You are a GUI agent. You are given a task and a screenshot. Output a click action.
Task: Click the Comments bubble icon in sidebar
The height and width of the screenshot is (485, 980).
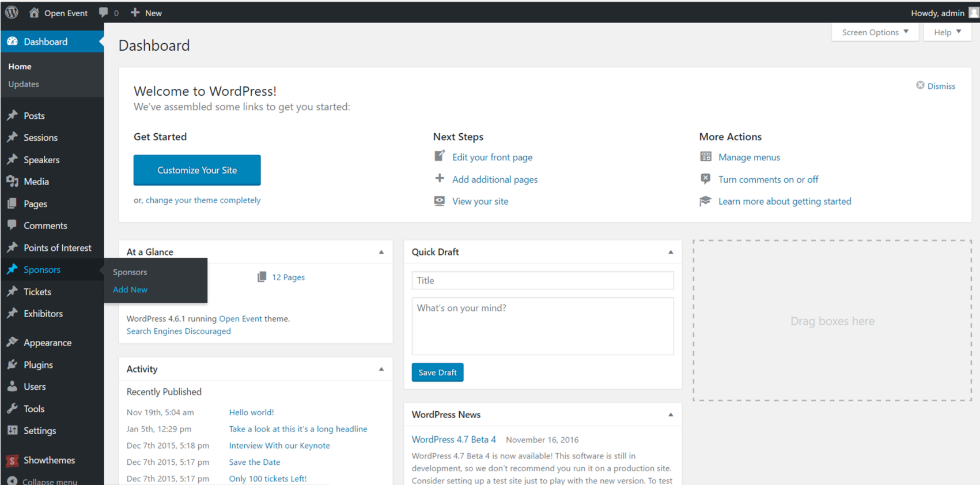[12, 225]
